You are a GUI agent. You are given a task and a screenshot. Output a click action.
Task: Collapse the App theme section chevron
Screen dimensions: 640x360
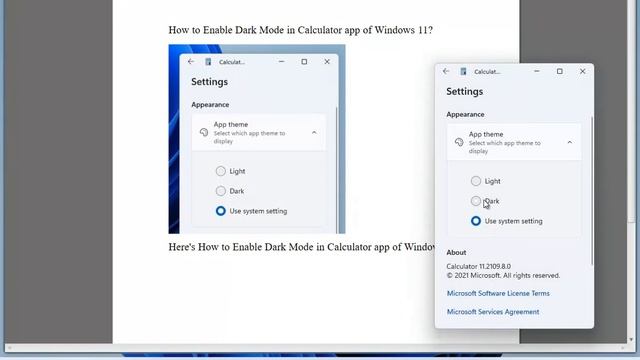pyautogui.click(x=570, y=142)
